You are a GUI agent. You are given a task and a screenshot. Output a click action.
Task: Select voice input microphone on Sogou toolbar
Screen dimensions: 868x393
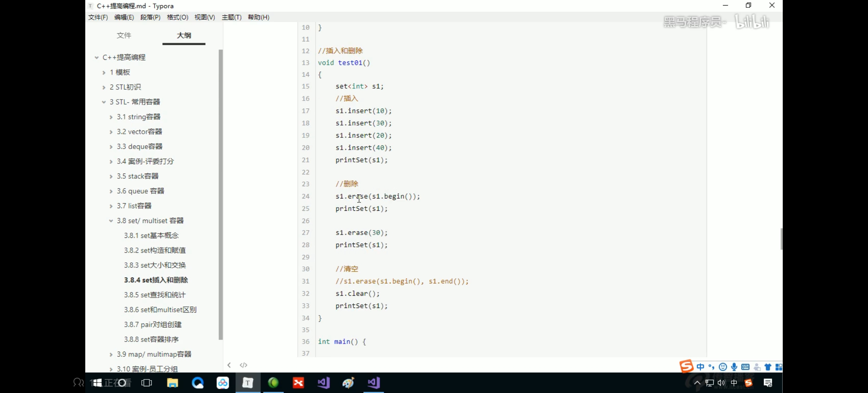[x=735, y=367]
